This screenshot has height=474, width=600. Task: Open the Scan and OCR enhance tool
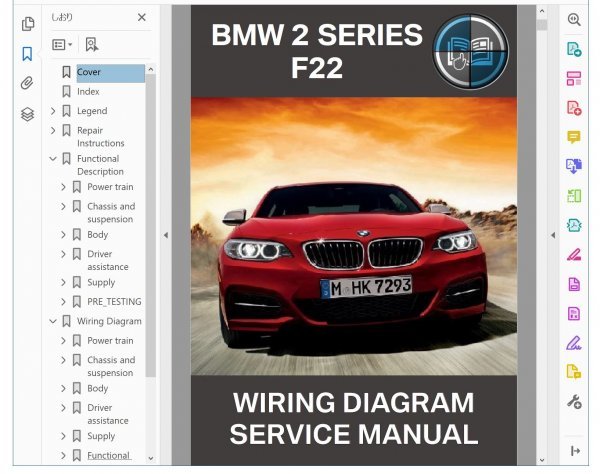(x=574, y=225)
